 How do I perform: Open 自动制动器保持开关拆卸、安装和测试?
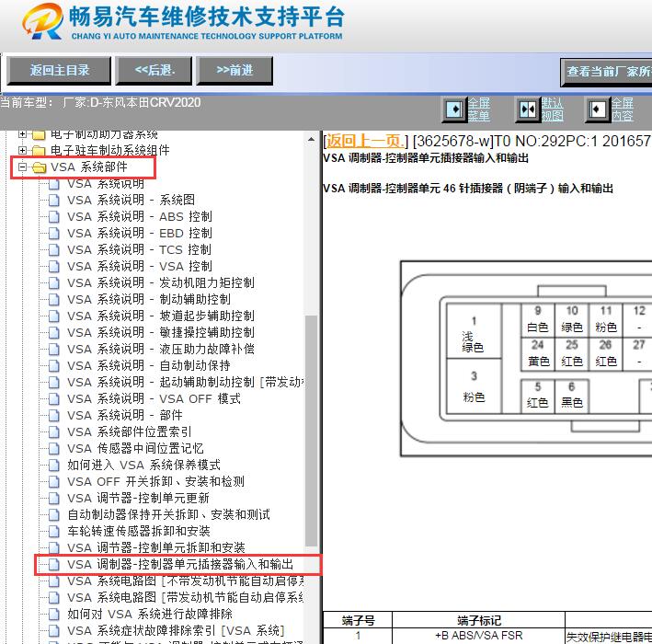(169, 514)
